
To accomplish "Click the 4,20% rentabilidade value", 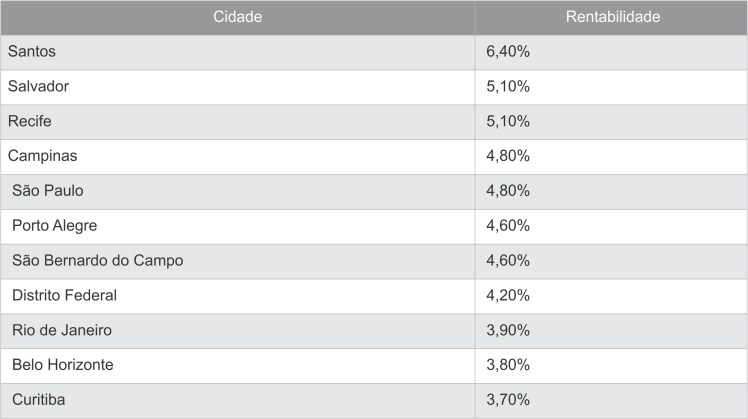I will pos(507,295).
